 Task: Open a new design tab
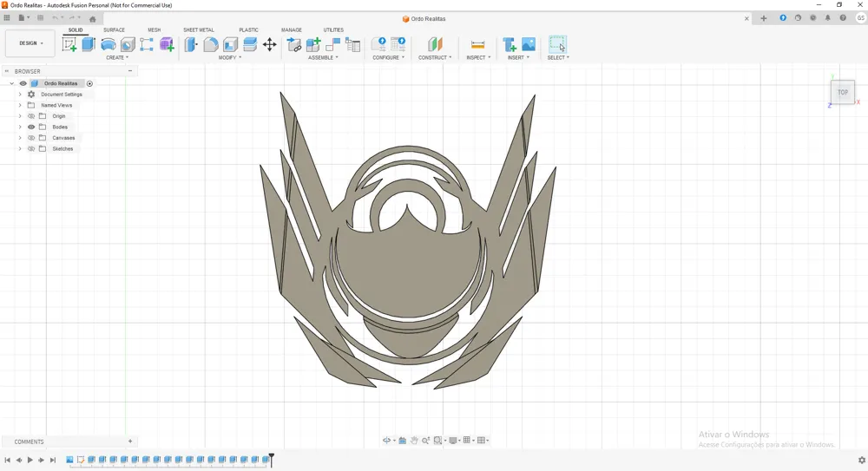pos(763,18)
